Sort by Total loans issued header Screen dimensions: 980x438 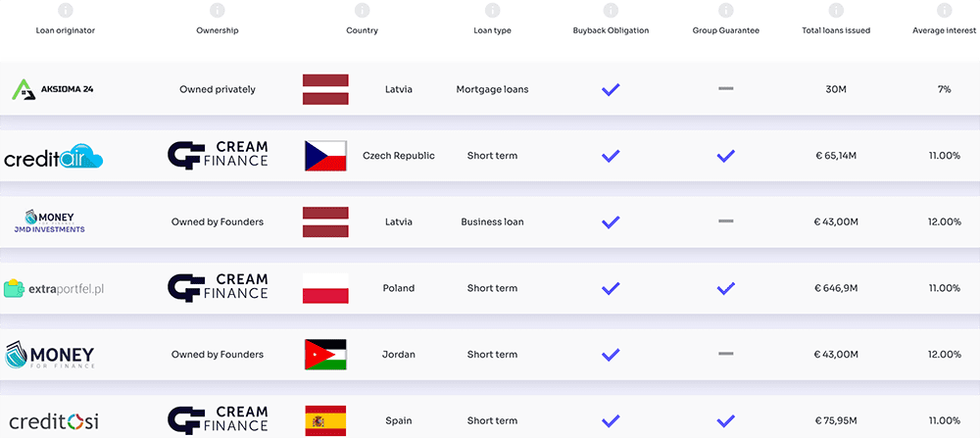click(836, 30)
